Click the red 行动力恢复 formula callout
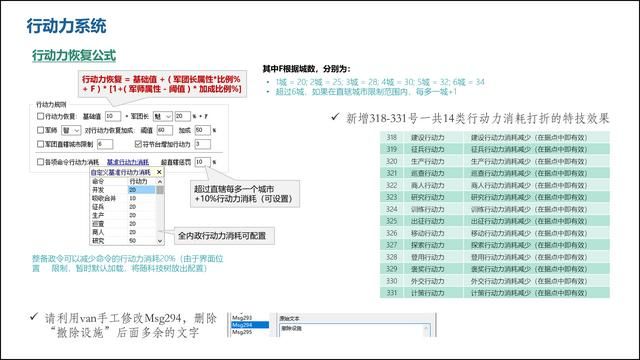 coord(162,84)
